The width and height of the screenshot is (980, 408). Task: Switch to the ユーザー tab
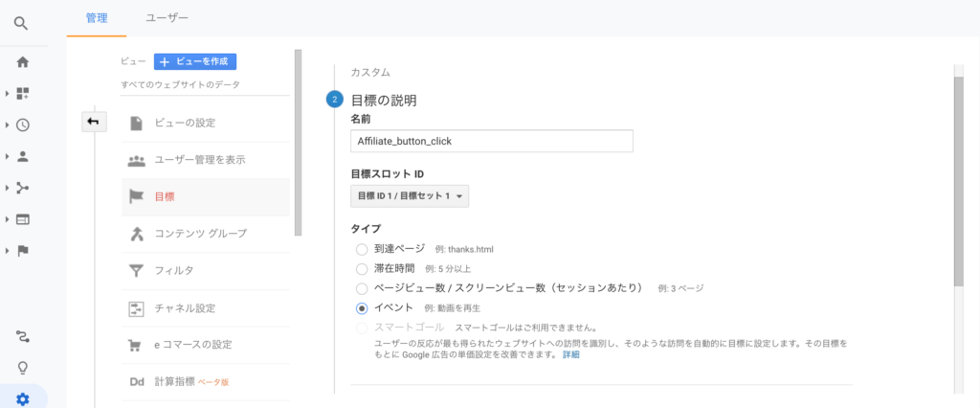[167, 17]
